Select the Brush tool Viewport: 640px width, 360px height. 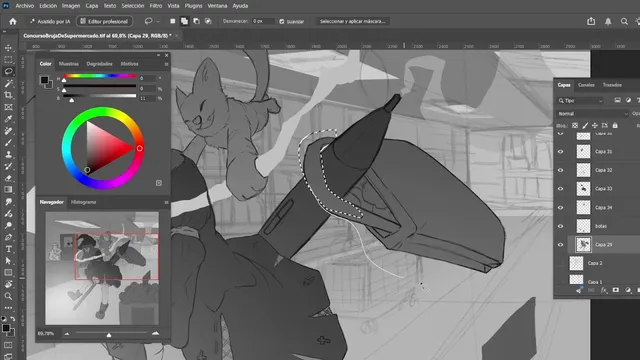(x=8, y=142)
